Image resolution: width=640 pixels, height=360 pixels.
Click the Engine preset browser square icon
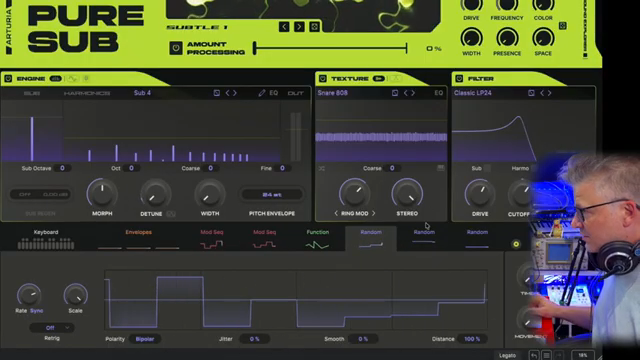[216, 93]
